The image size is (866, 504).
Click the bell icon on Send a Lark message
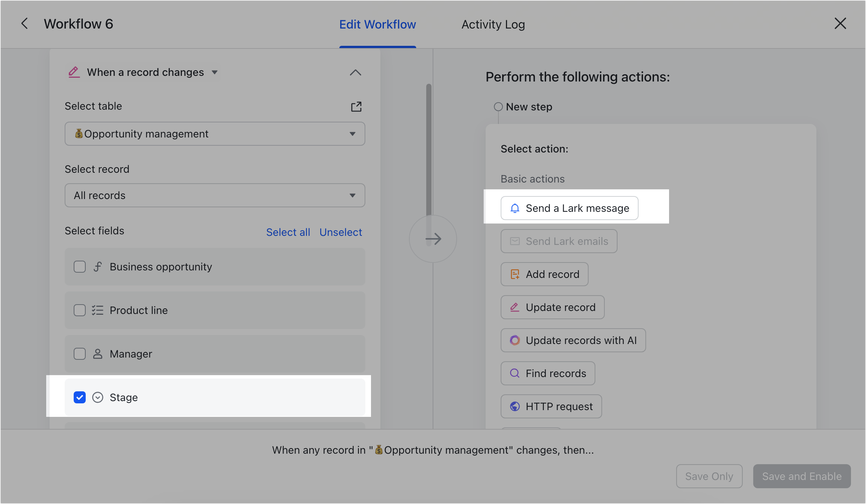click(x=515, y=208)
